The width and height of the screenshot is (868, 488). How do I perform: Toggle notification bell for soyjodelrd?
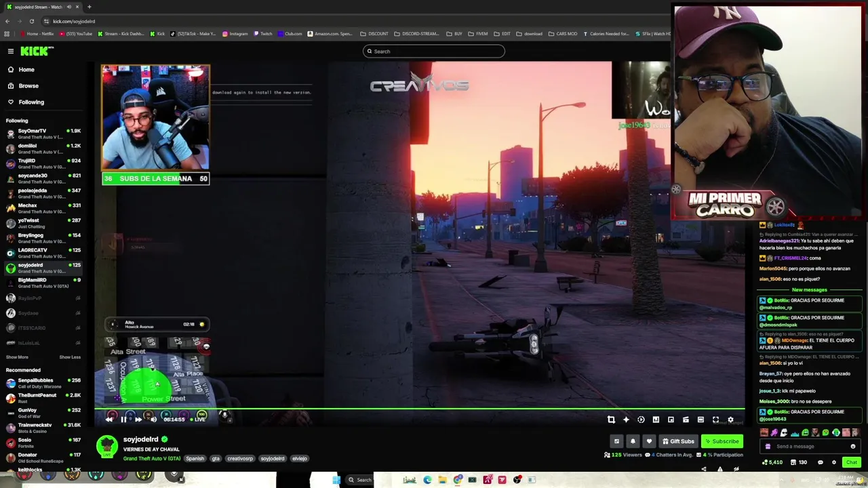pos(633,441)
